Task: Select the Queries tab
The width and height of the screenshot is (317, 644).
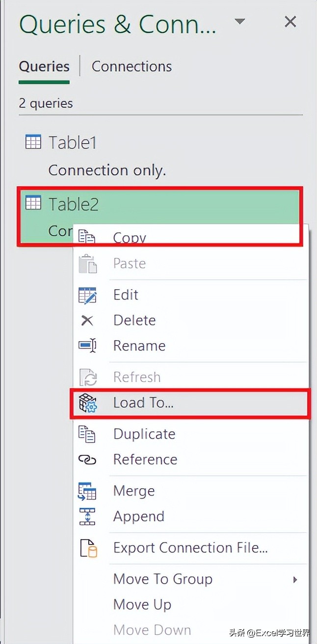Action: pos(44,66)
